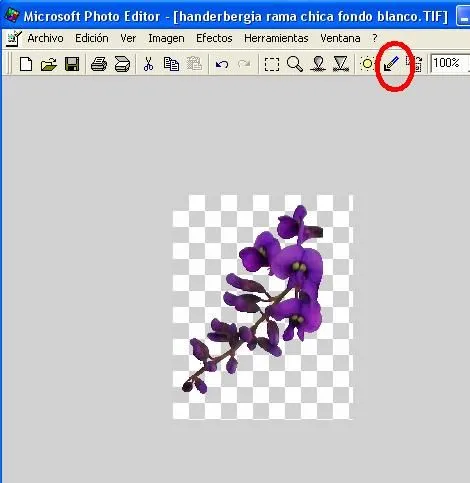Open a file with the Open folder icon
Image resolution: width=470 pixels, height=483 pixels.
(49, 64)
